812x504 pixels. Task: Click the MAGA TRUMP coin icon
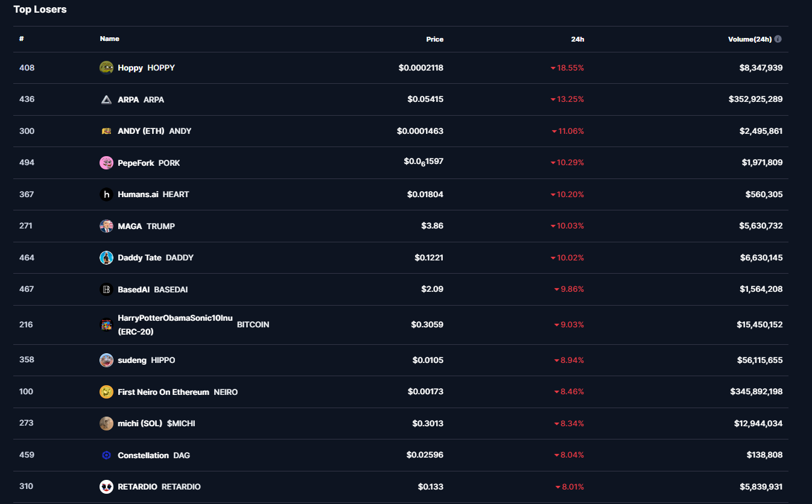point(106,226)
